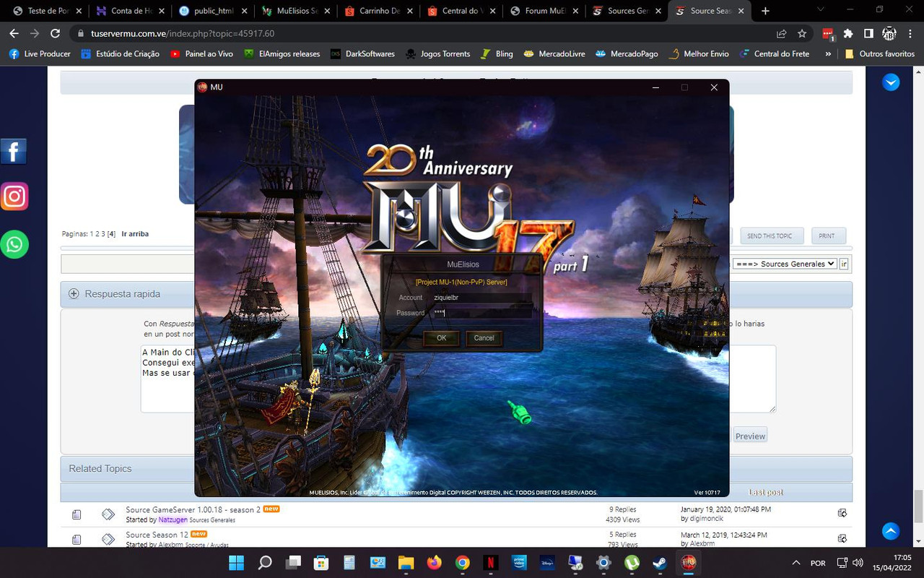Open Netflix from the taskbar

[490, 562]
